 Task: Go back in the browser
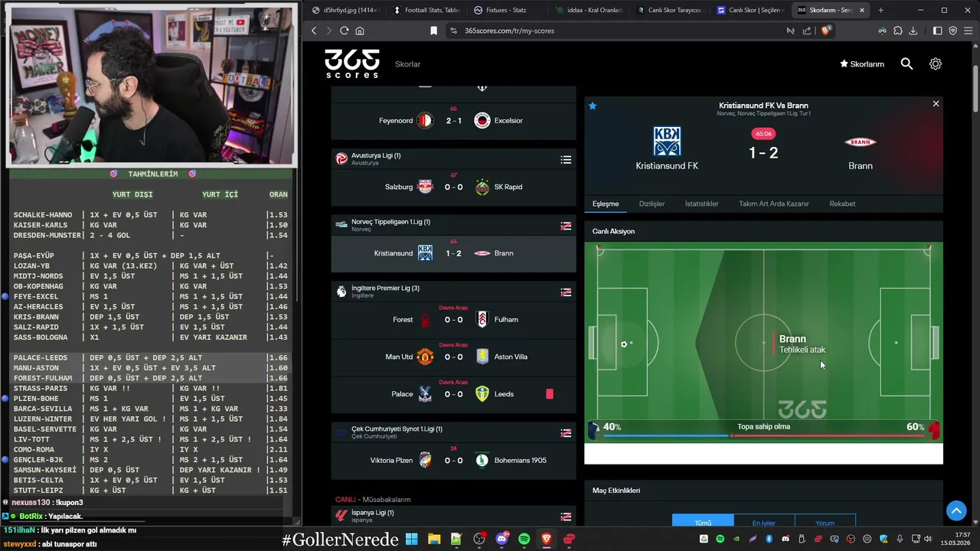[x=314, y=31]
